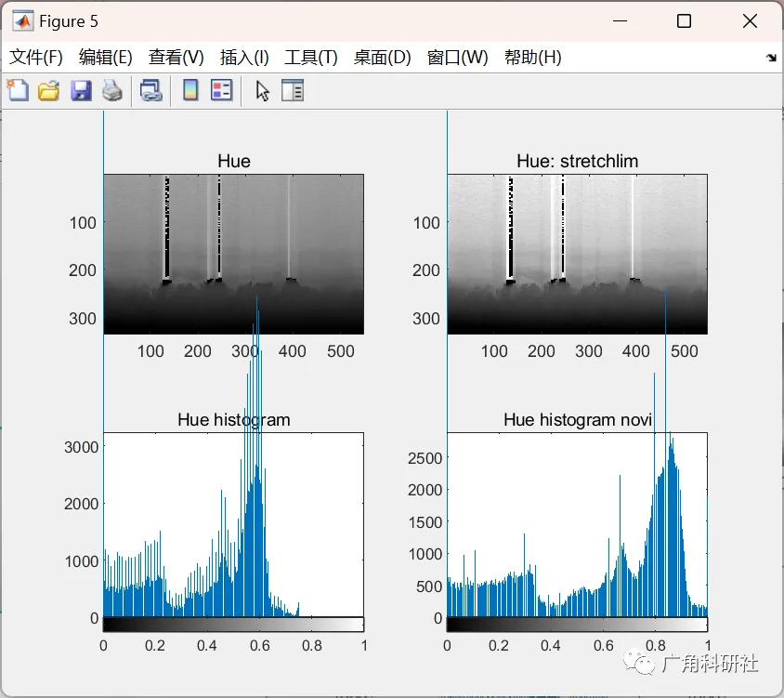Click inside the Hue histogram novi plot
The height and width of the screenshot is (698, 784).
coord(578,524)
